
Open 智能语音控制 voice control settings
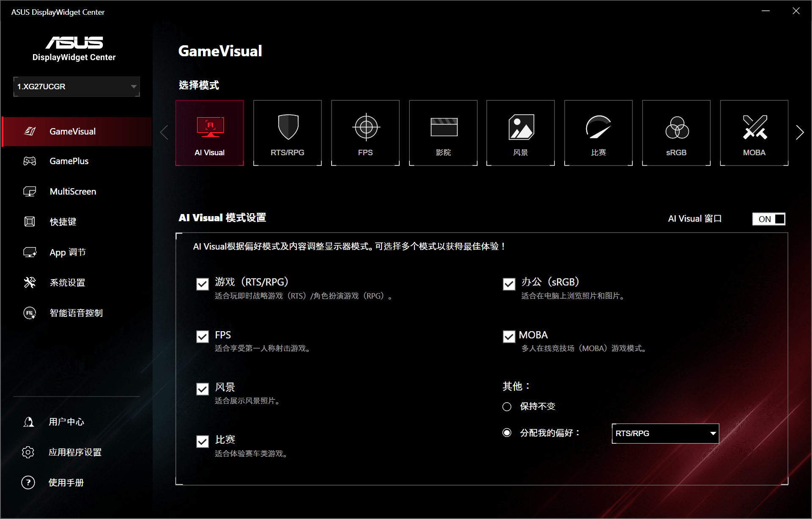coord(77,313)
